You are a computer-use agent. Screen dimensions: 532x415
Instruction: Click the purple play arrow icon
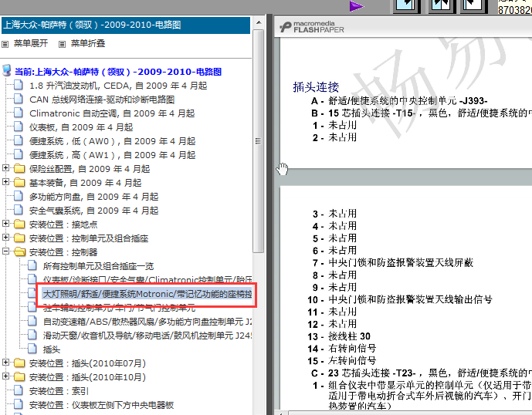click(x=356, y=6)
